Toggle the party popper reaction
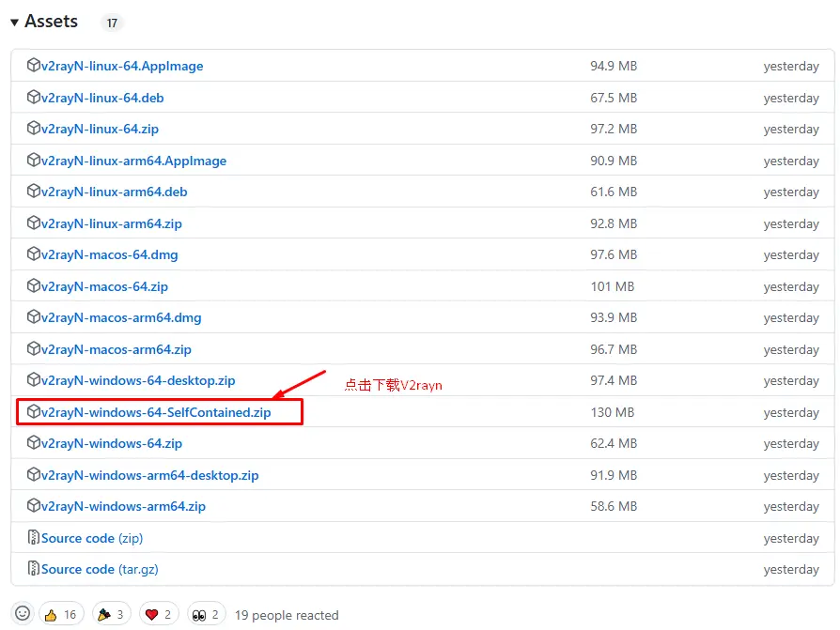The height and width of the screenshot is (630, 840). click(112, 614)
